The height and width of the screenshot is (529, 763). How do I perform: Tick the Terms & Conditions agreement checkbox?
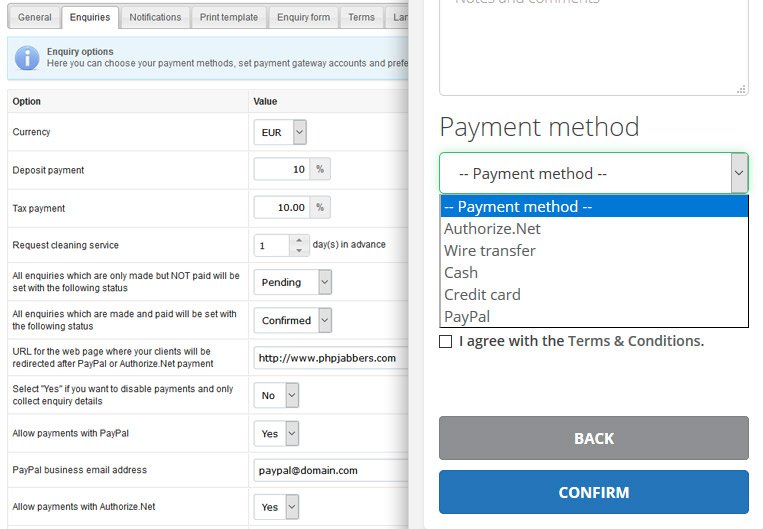[445, 341]
